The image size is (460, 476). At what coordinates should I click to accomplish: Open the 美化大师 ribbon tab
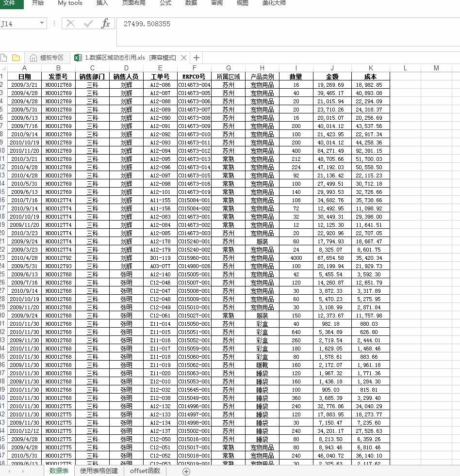tap(274, 3)
